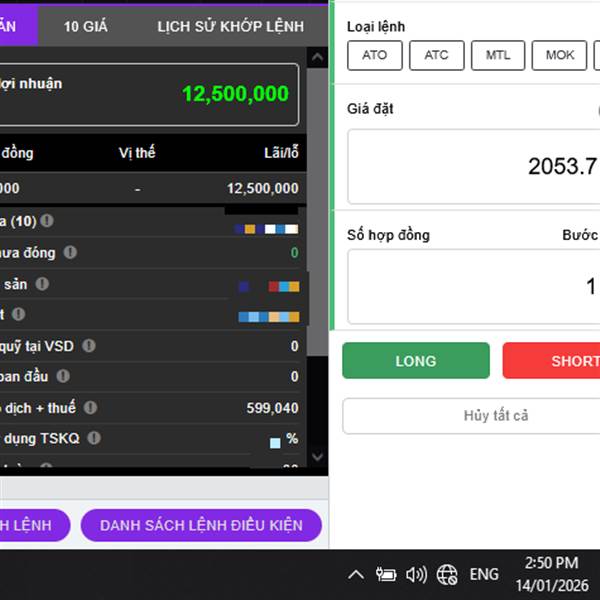Show hidden system tray icons chevron
Image resolution: width=600 pixels, height=600 pixels.
356,574
